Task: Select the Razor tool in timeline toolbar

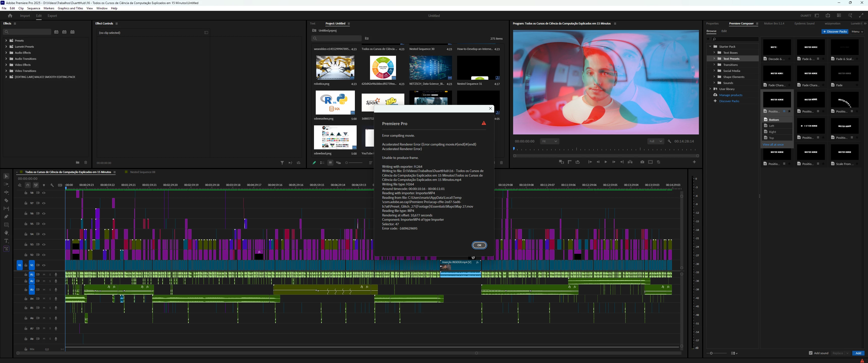Action: point(6,200)
